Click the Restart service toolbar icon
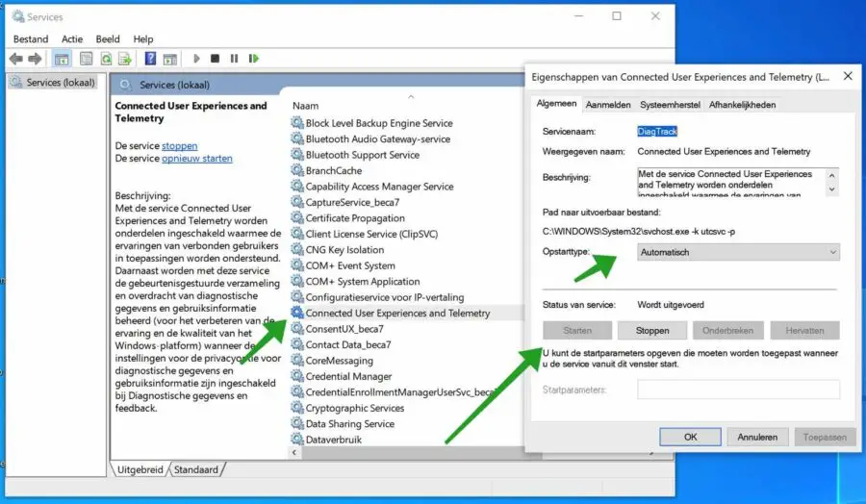 point(253,58)
